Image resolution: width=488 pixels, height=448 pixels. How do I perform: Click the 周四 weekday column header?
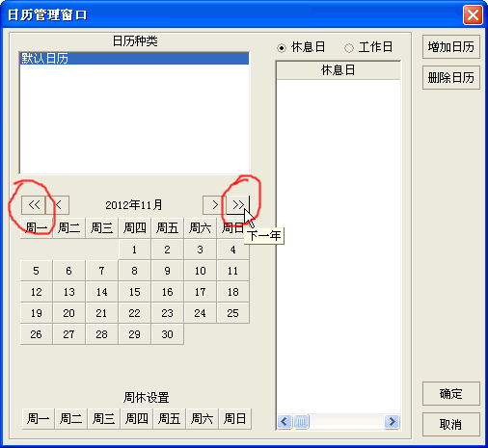134,228
